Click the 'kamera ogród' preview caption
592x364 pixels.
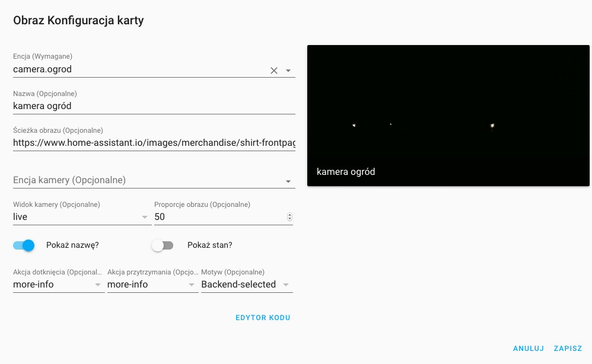[x=346, y=172]
